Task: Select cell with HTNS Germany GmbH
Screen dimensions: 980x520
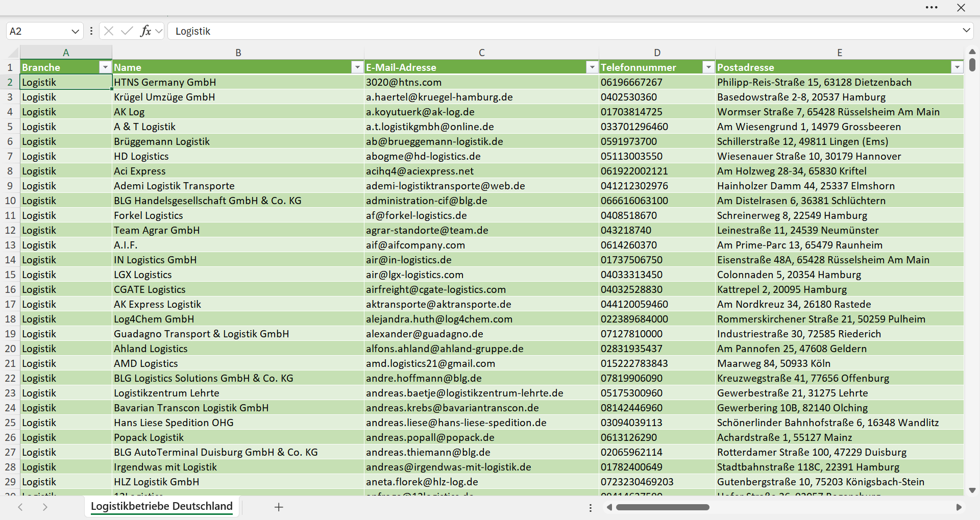Action: pos(238,82)
